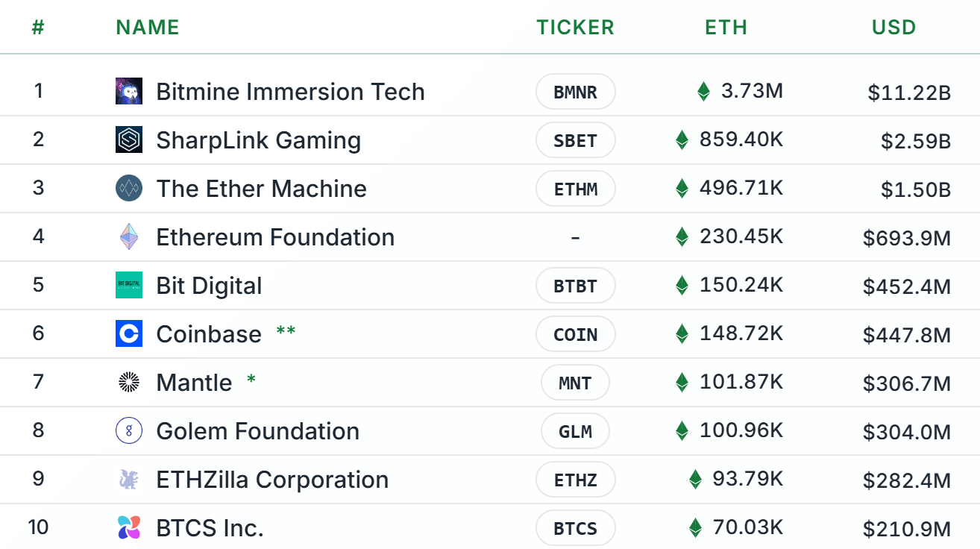
Task: Select the SharpLink Gaming hexagon logo
Action: coord(128,139)
